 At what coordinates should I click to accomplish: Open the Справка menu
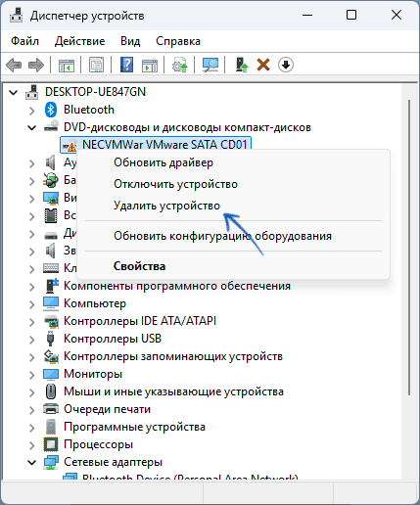pyautogui.click(x=178, y=41)
